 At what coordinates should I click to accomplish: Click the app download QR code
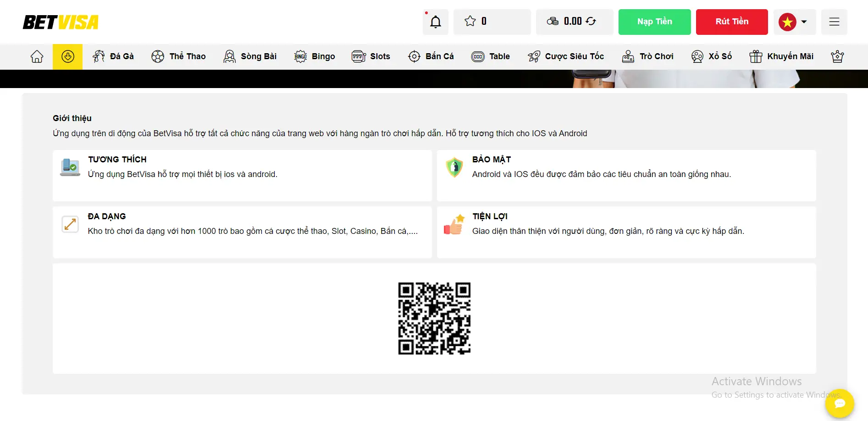click(x=434, y=318)
